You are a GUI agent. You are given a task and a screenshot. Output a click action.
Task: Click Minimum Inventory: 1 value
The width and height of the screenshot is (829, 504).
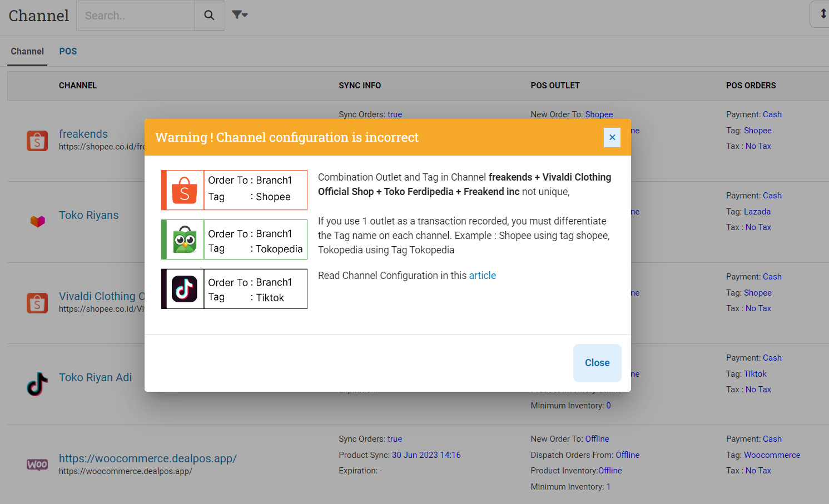pyautogui.click(x=608, y=487)
